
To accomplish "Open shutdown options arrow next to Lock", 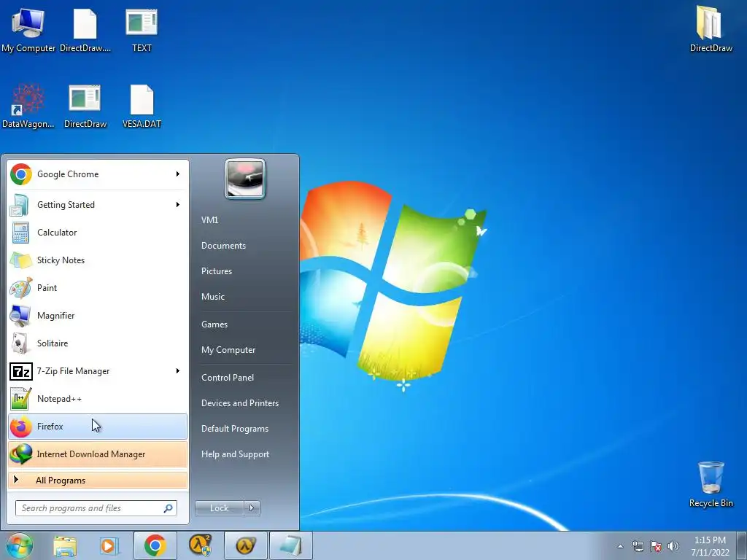I will pyautogui.click(x=252, y=508).
